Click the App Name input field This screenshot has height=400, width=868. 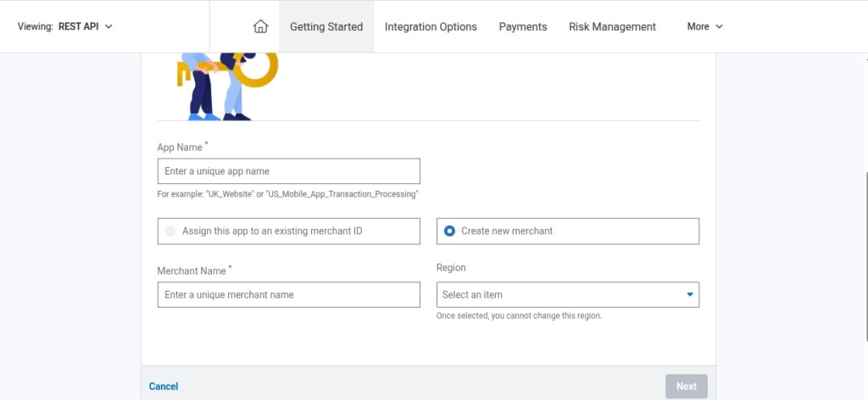click(288, 171)
